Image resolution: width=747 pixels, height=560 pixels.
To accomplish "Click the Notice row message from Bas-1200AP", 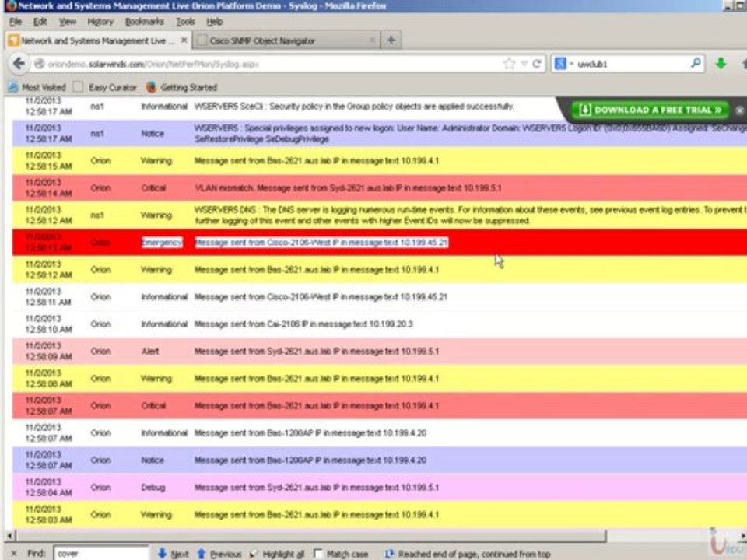I will click(x=310, y=460).
